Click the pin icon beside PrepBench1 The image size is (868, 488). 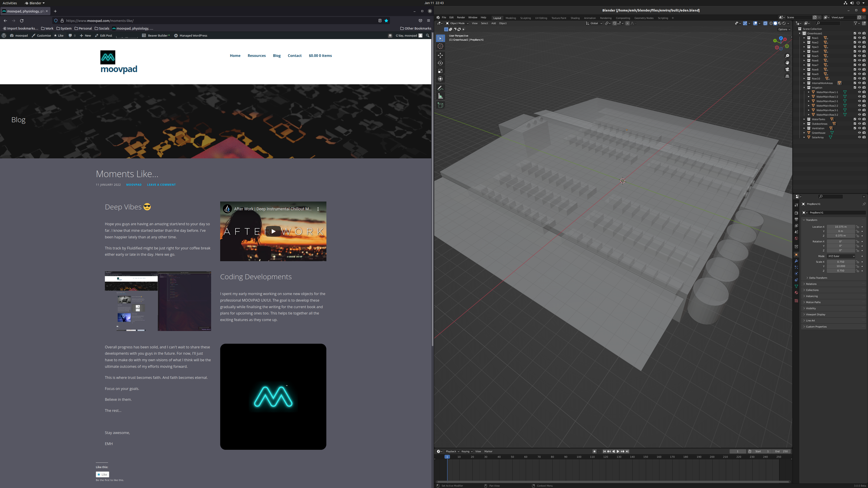tap(864, 204)
